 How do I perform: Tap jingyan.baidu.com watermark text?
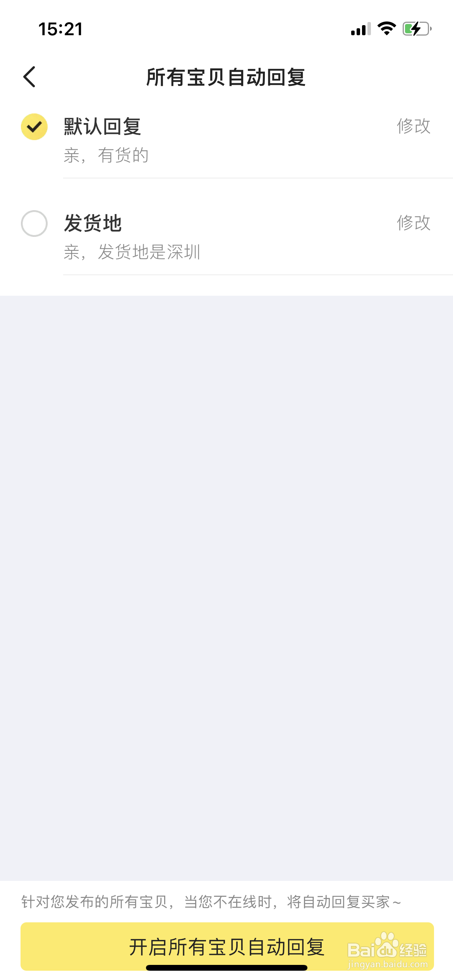pyautogui.click(x=388, y=964)
